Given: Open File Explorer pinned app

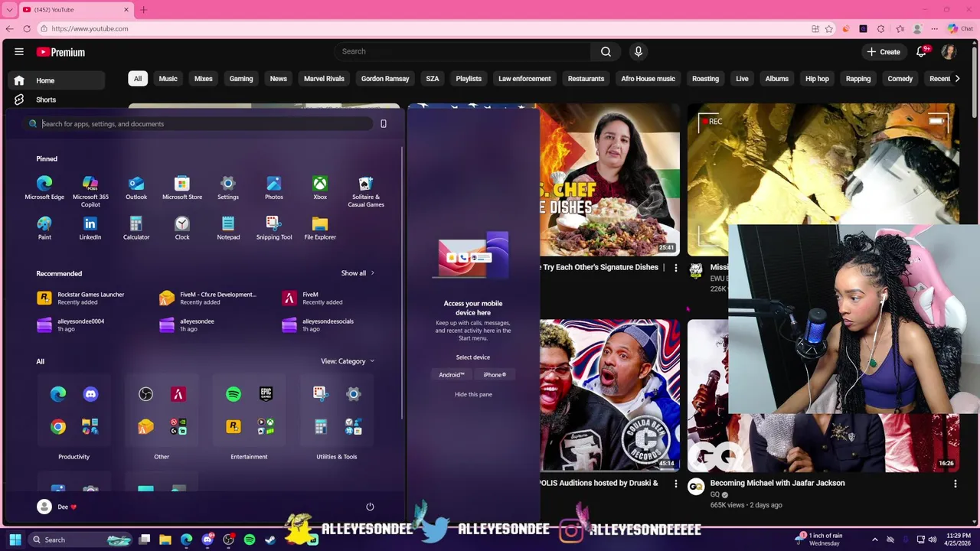Looking at the screenshot, I should tap(320, 228).
